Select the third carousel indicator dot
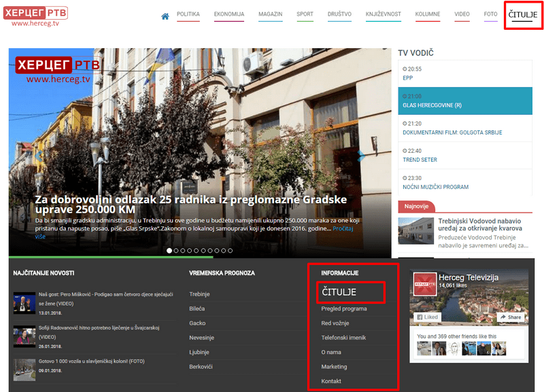This screenshot has height=392, width=544. coord(184,251)
